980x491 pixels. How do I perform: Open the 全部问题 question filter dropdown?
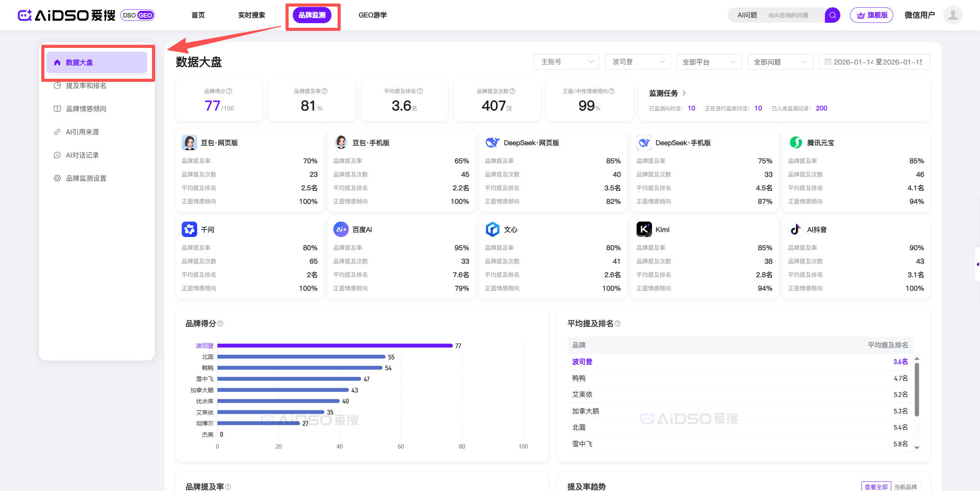coord(780,62)
